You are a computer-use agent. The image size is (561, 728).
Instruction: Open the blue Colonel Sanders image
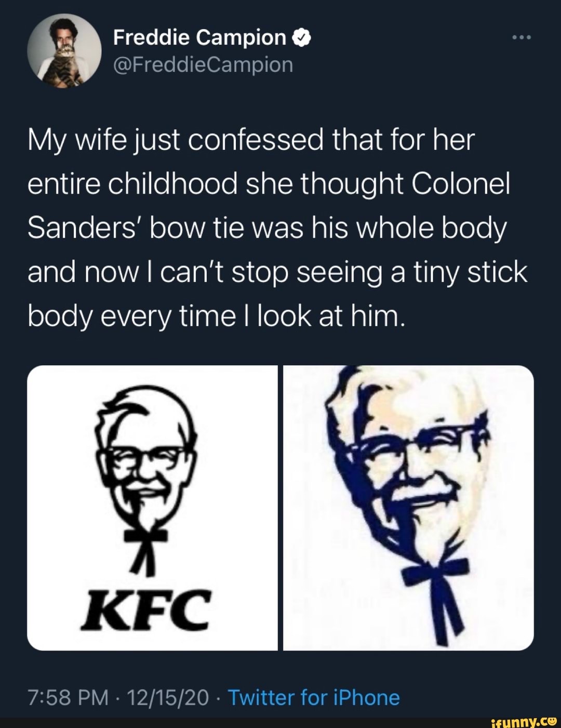408,507
